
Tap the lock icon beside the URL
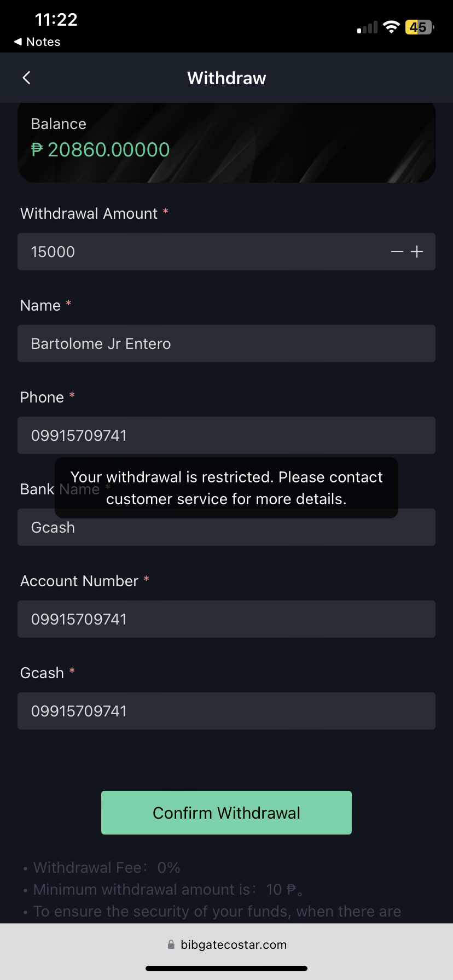pos(171,944)
